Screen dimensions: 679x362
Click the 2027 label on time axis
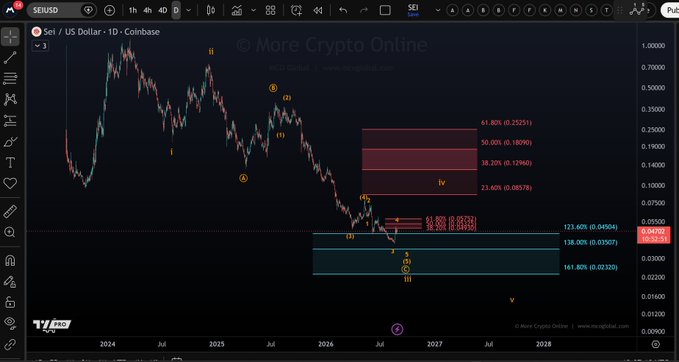(x=435, y=344)
